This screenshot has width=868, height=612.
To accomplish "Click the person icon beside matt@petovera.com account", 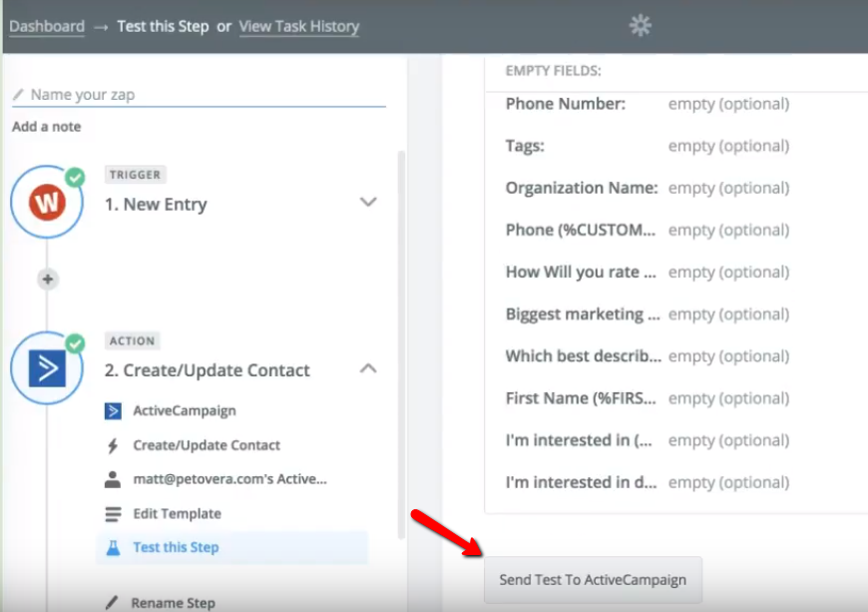I will 113,479.
